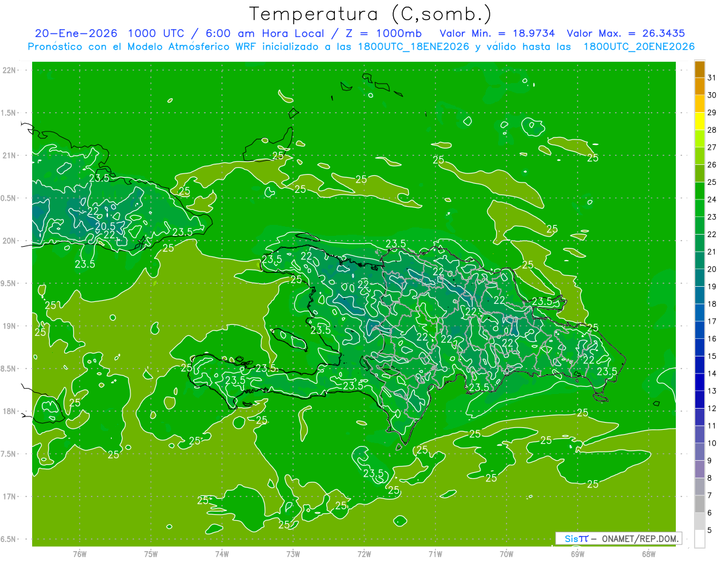Click the '18' label on the color scale
Image resolution: width=728 pixels, height=562 pixels.
pos(712,304)
